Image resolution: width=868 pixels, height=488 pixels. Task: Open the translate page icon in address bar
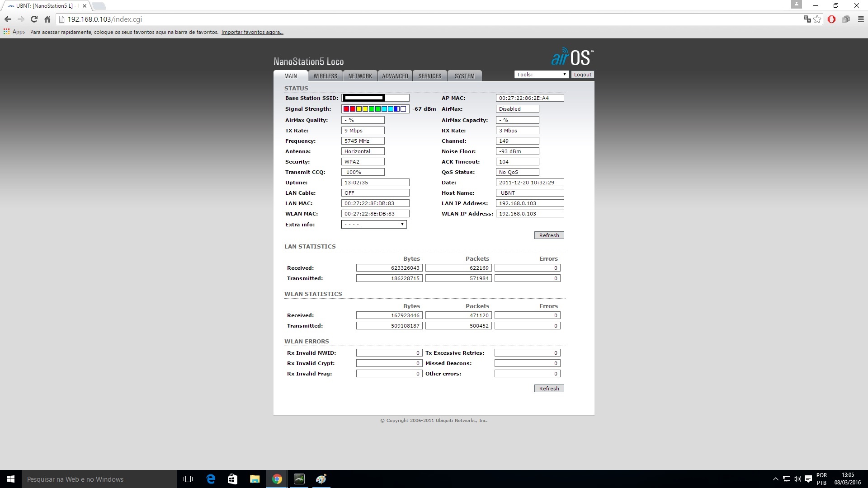[807, 19]
